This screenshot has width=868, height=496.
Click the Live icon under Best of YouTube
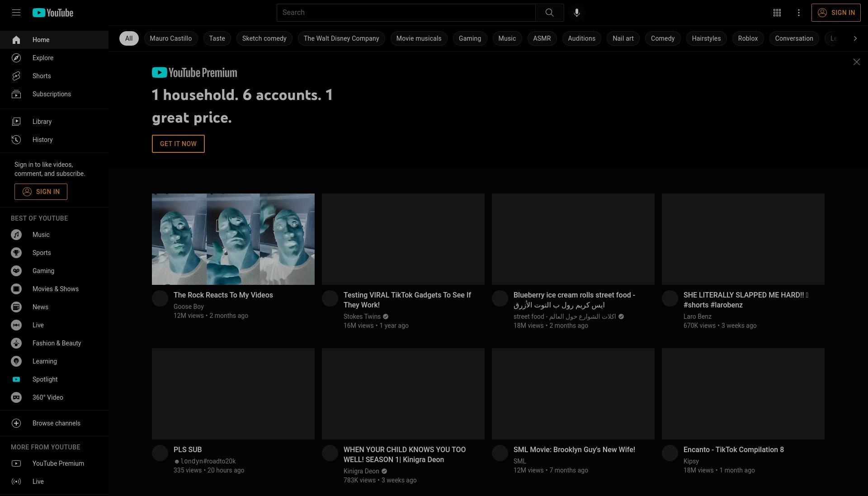coord(16,325)
